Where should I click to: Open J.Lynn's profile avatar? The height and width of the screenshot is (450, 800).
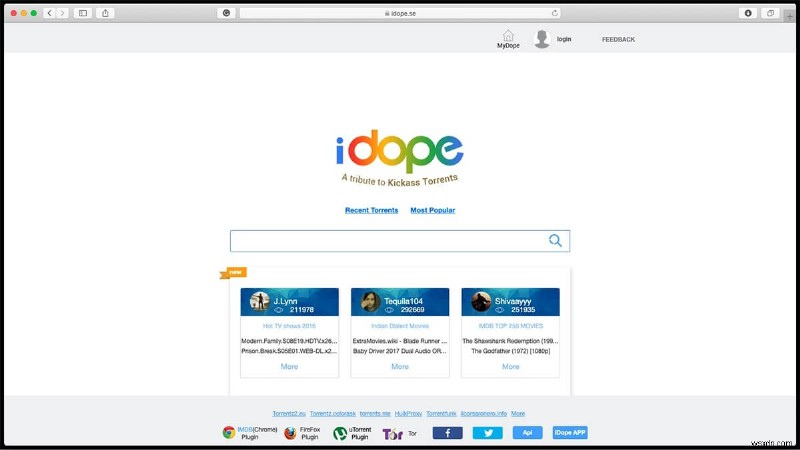click(259, 302)
